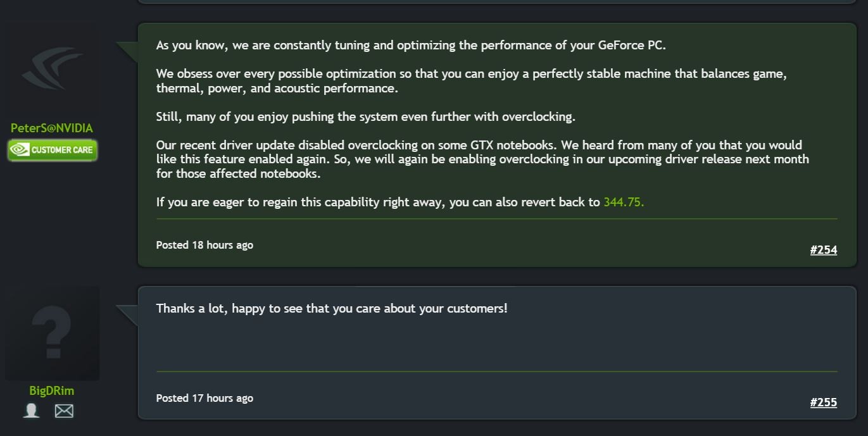Send BigDRim a message using the envelope icon
Screen dimensions: 868x436
[x=63, y=411]
